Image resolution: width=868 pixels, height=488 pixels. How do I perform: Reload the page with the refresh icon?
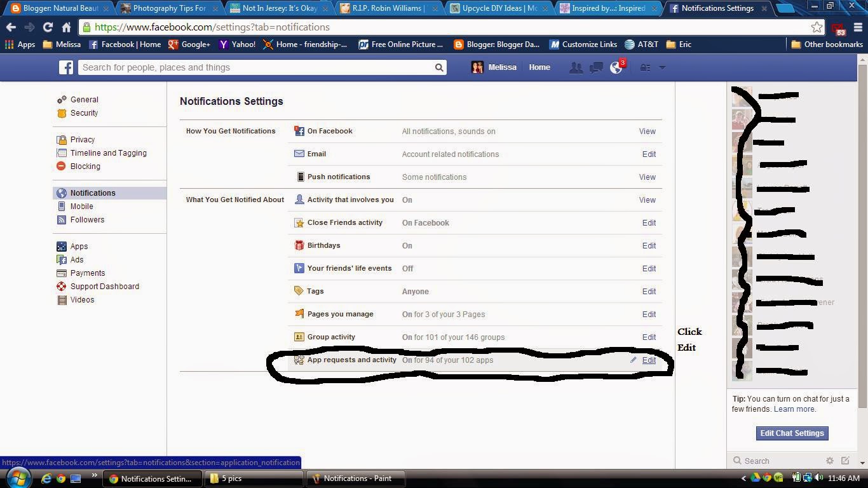coord(48,27)
